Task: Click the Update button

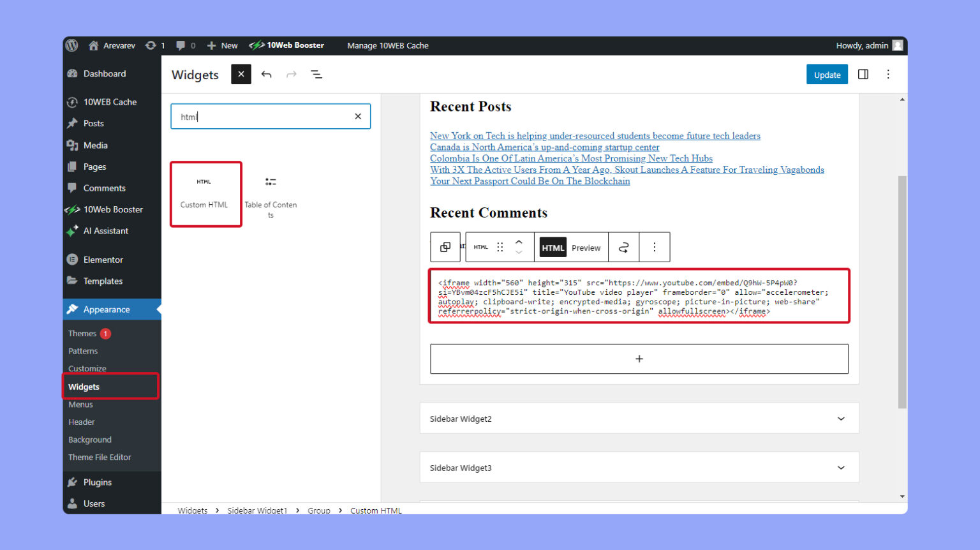Action: [x=827, y=74]
